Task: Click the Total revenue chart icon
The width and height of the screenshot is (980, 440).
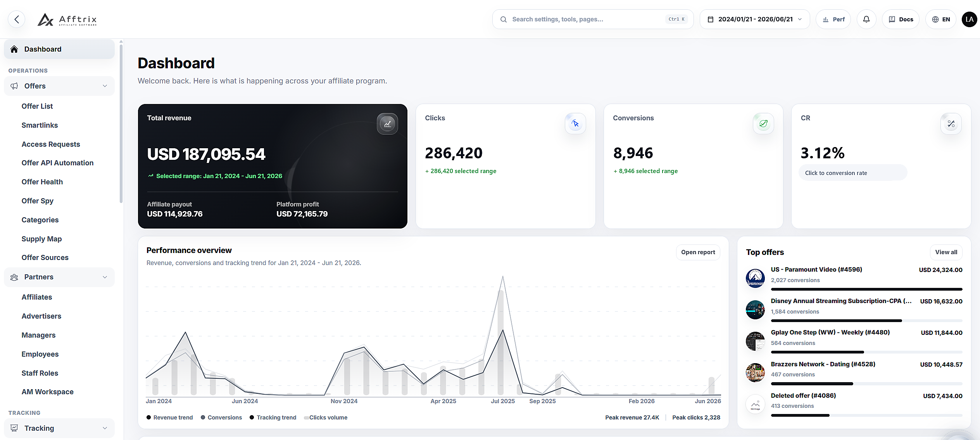Action: [x=387, y=124]
